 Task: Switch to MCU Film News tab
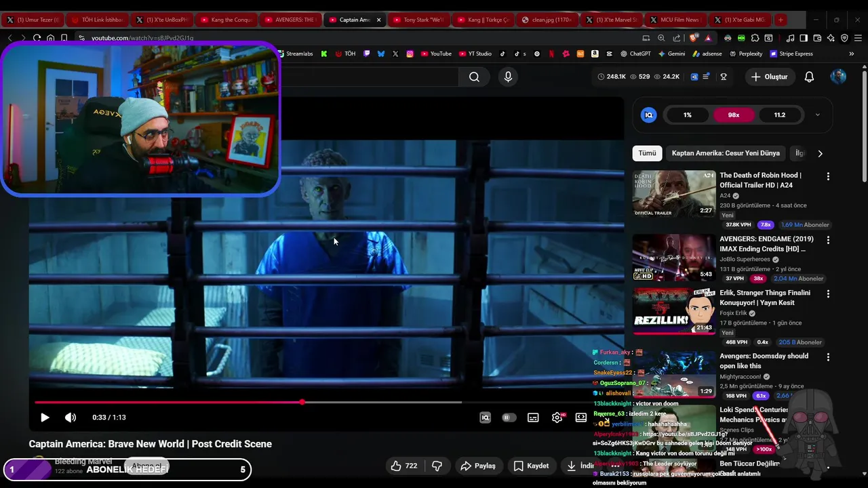pyautogui.click(x=675, y=20)
